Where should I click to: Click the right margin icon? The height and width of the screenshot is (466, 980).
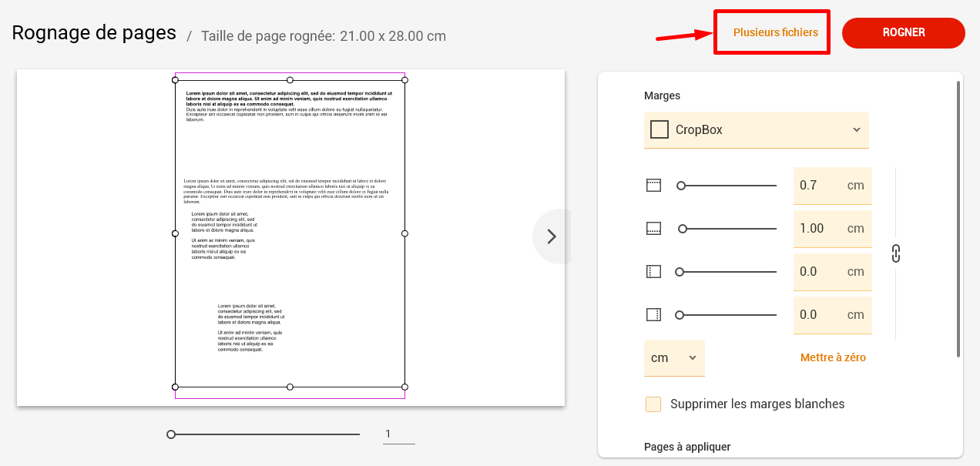[x=654, y=315]
